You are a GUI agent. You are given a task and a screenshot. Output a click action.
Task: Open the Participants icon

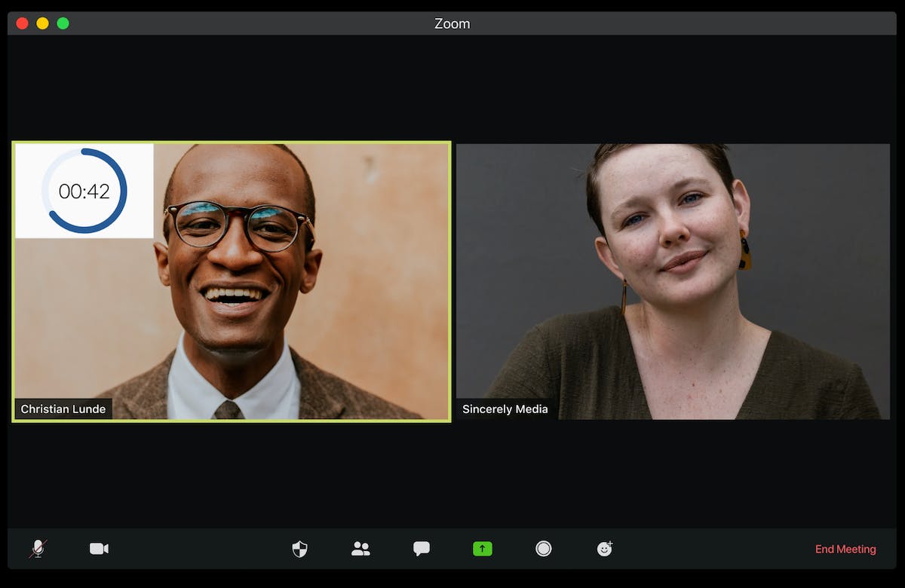pyautogui.click(x=360, y=549)
